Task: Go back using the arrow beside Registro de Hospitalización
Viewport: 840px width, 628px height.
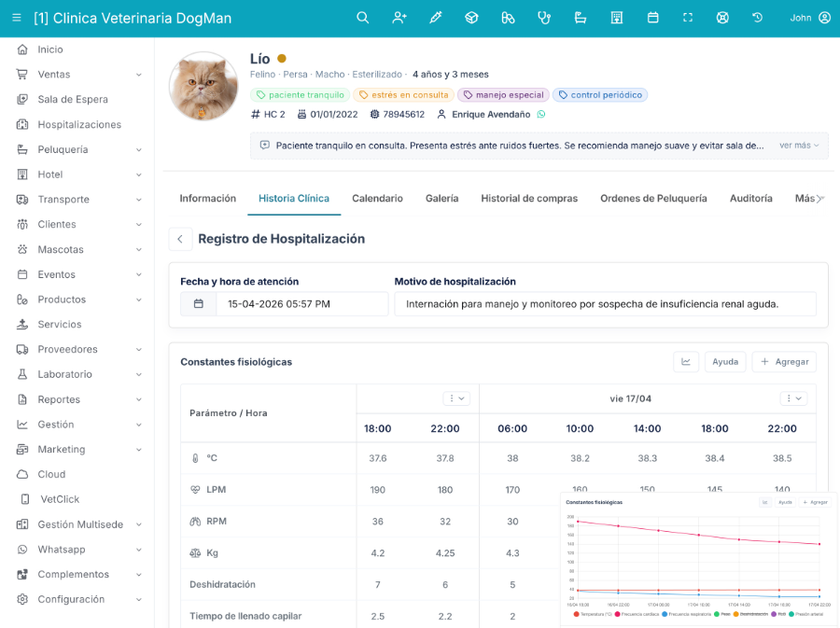Action: pyautogui.click(x=180, y=239)
